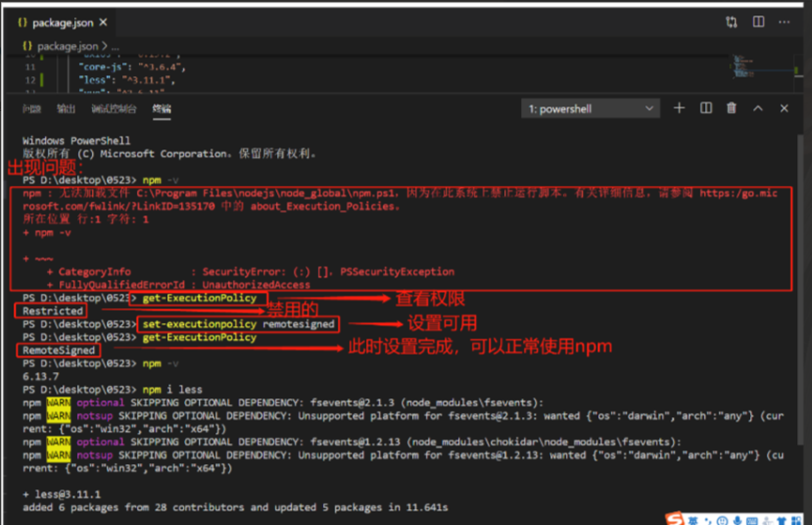This screenshot has height=525, width=812.
Task: Switch to the 问题 (Problems) panel tab
Action: click(x=32, y=108)
